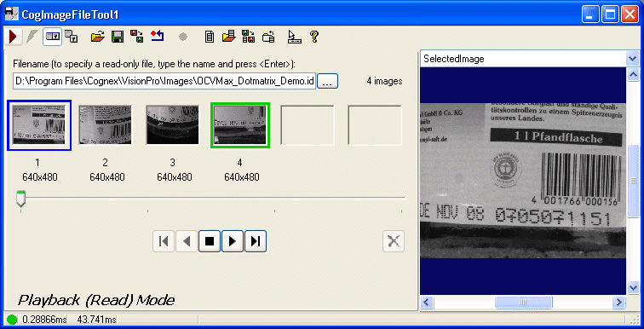Click the image position slider handle
This screenshot has height=329, width=644.
tap(20, 199)
